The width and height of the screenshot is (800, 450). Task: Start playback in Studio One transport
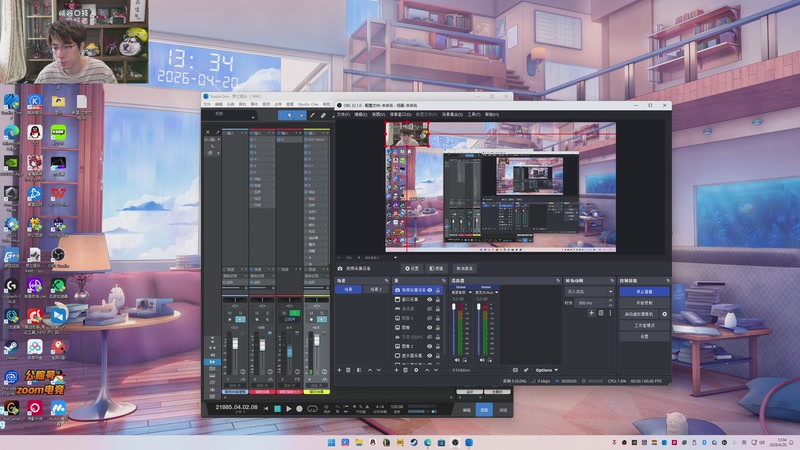(289, 409)
